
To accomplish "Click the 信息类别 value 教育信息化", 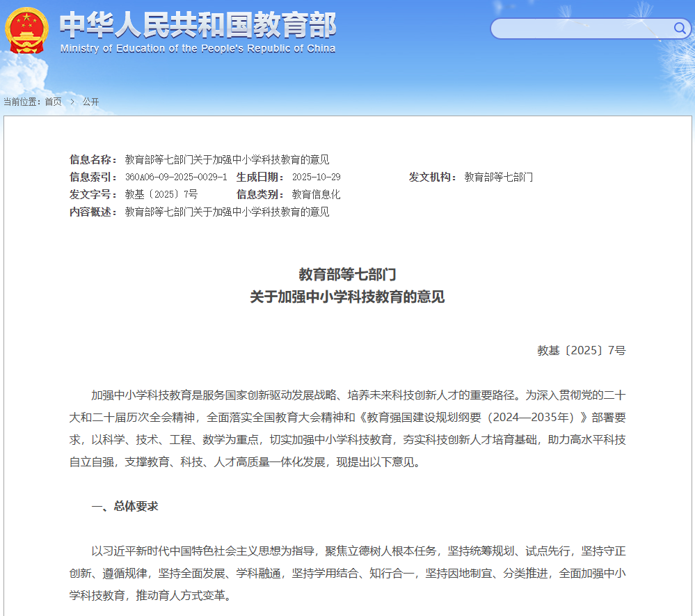I will [316, 194].
